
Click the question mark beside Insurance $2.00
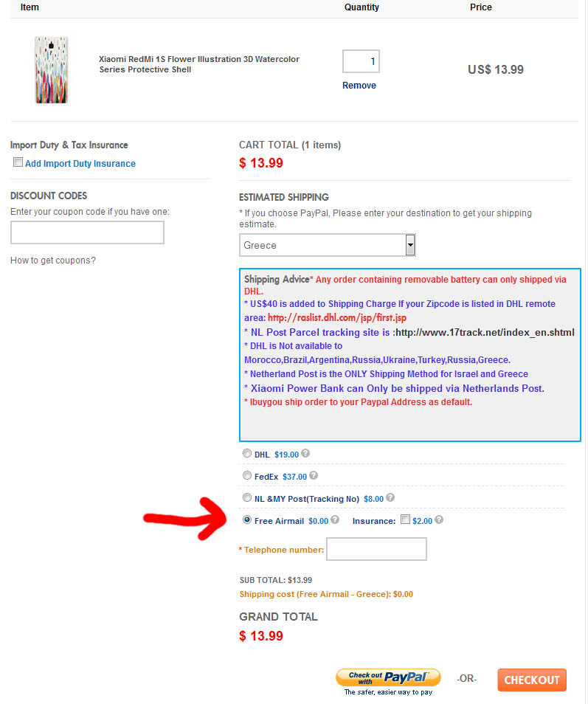tap(439, 520)
